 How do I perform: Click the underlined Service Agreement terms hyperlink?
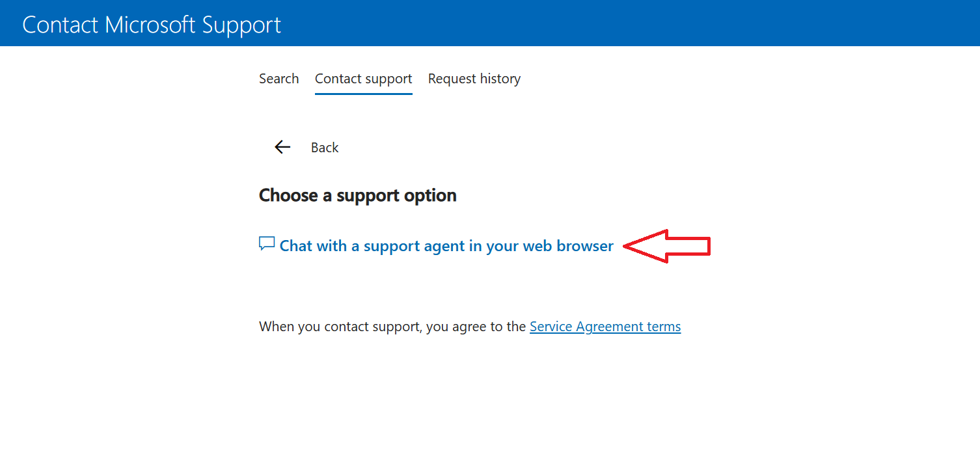pos(605,326)
